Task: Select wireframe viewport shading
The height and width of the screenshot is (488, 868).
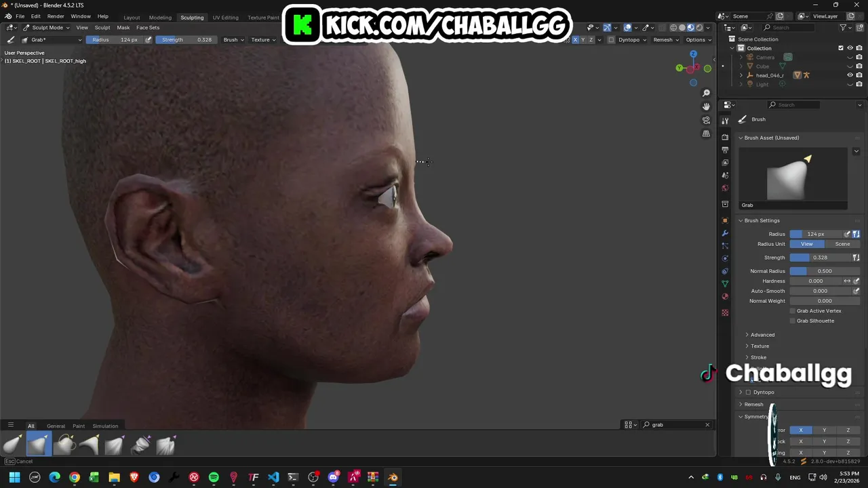Action: (x=673, y=28)
